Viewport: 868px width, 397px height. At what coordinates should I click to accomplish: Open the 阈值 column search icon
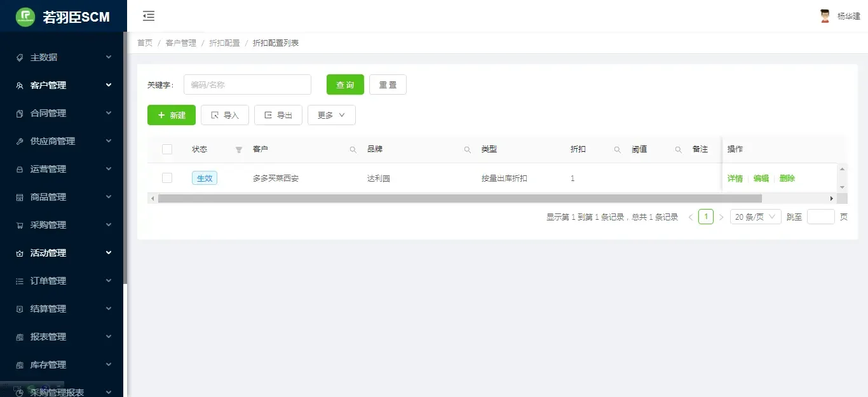coord(678,150)
